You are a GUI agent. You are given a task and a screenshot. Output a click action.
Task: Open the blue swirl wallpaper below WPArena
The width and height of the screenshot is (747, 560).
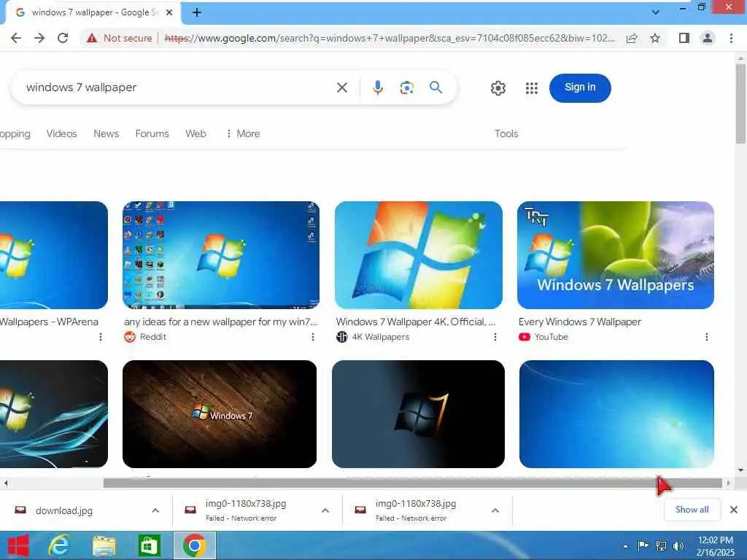(54, 414)
